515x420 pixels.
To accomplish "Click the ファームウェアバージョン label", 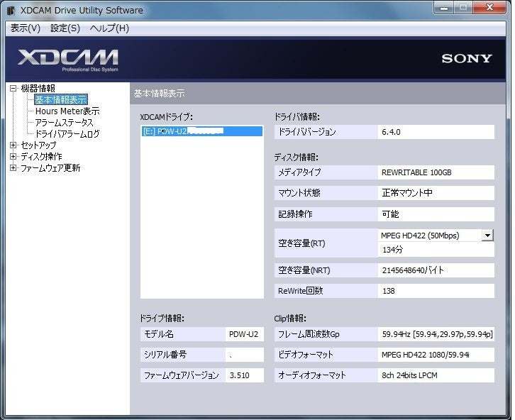I will pyautogui.click(x=182, y=375).
